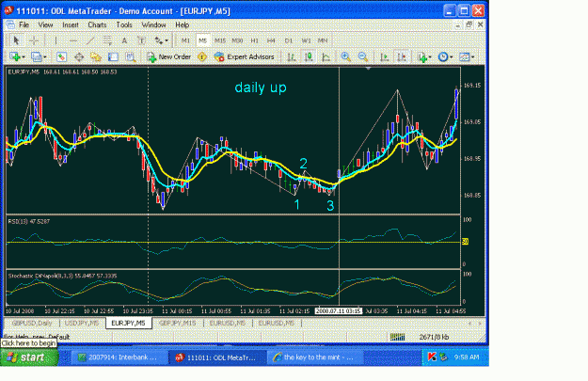
Task: Select the text label tool
Action: point(141,40)
